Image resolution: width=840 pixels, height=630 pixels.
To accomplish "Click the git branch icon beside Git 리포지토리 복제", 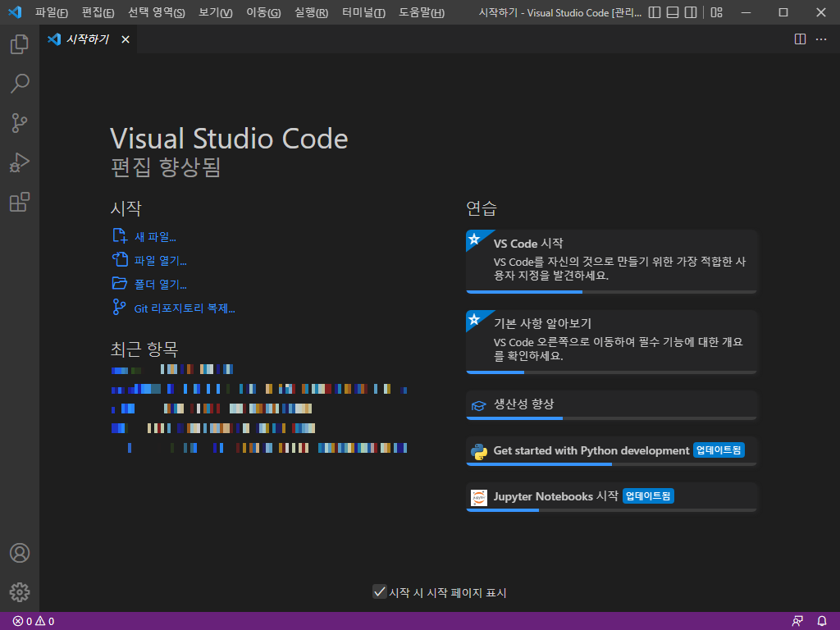I will [119, 307].
